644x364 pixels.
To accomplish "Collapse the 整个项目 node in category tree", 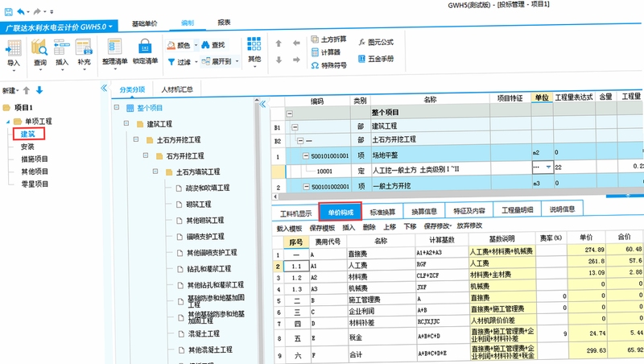I will pos(117,107).
